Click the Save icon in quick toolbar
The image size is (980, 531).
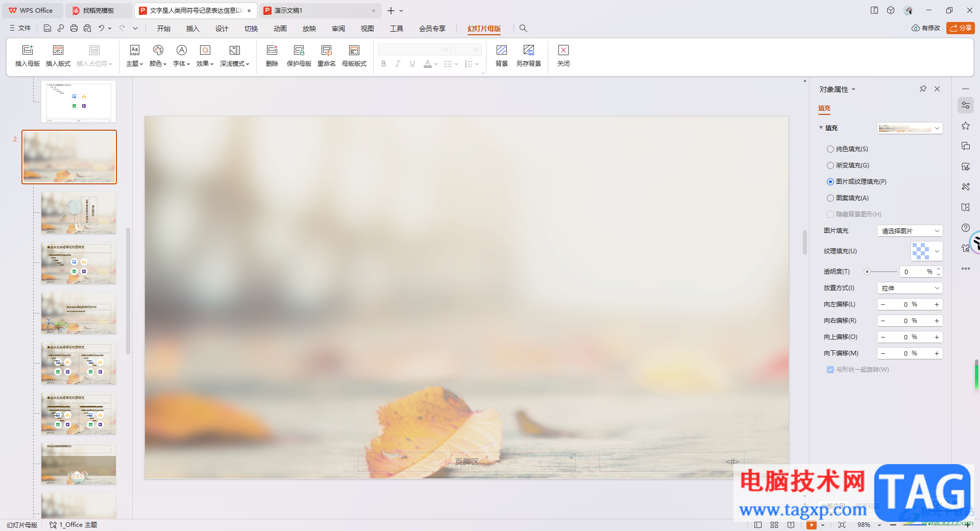[x=47, y=29]
